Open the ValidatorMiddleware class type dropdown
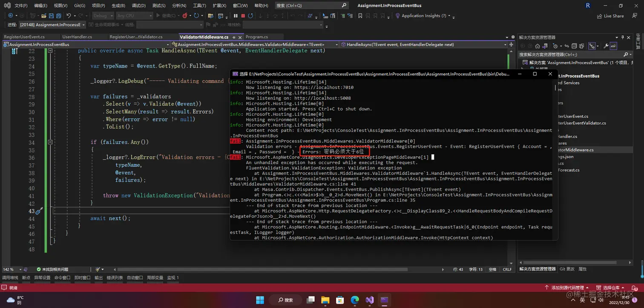644x308 pixels. tap(255, 44)
